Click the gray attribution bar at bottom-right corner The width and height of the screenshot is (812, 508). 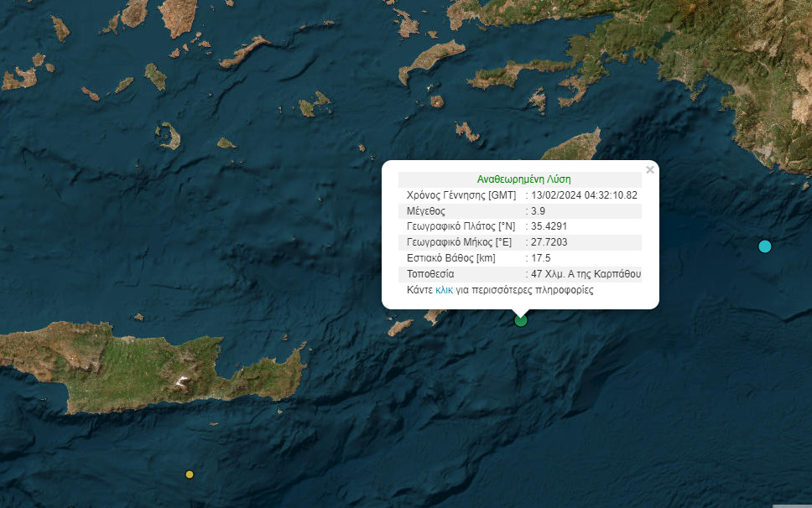click(791, 505)
